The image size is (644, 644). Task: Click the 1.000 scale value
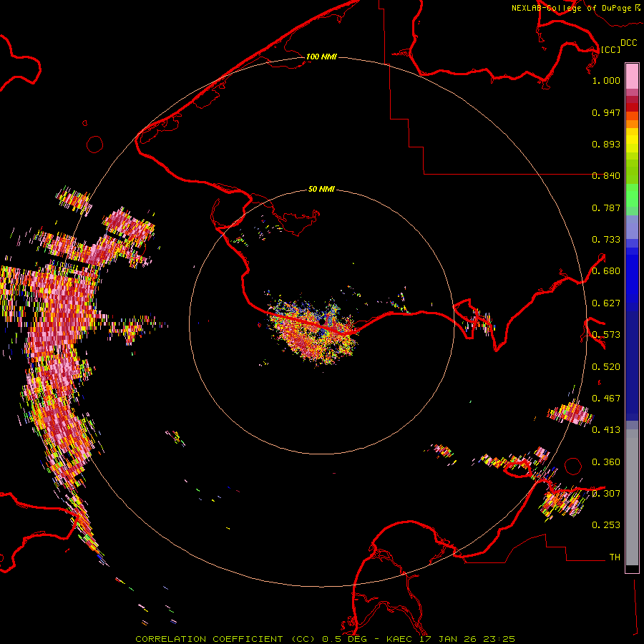pos(606,80)
